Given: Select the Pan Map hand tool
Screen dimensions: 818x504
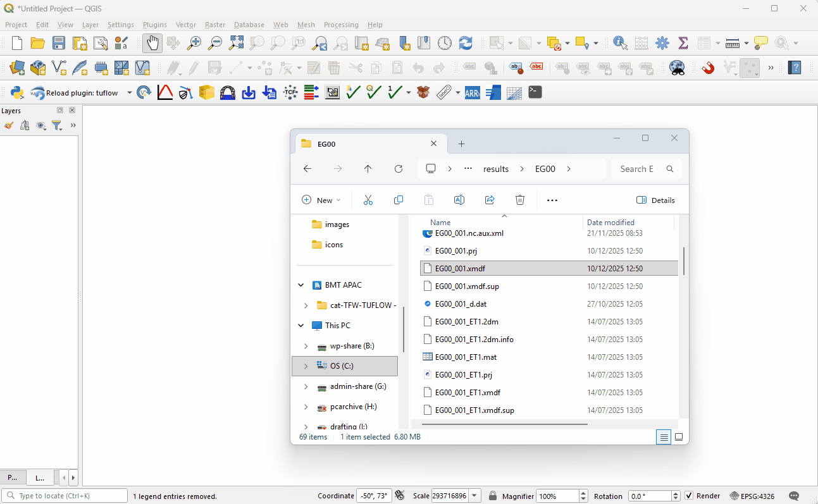Looking at the screenshot, I should (152, 43).
